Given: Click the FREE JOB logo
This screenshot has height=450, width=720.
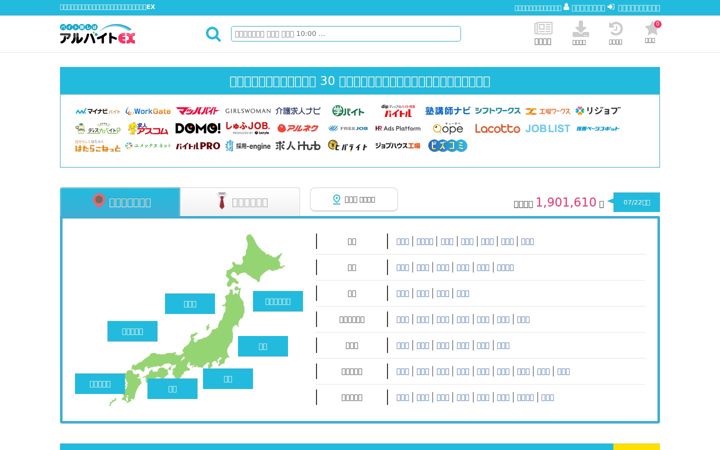Looking at the screenshot, I should point(348,129).
